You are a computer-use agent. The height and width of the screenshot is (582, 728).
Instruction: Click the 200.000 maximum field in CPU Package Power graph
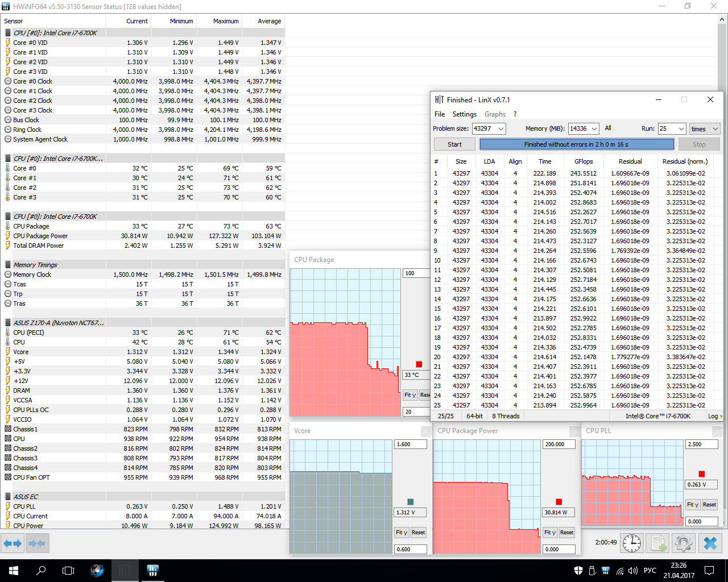click(559, 444)
